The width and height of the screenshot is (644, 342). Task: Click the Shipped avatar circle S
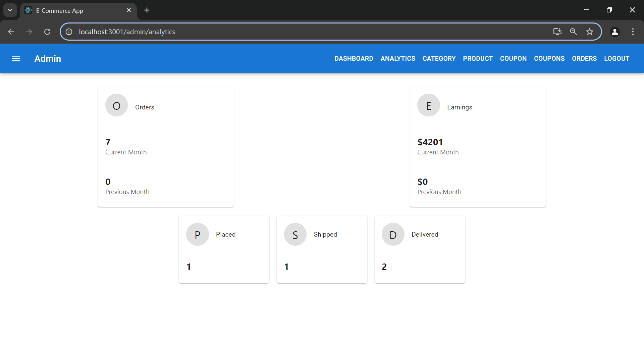(295, 234)
